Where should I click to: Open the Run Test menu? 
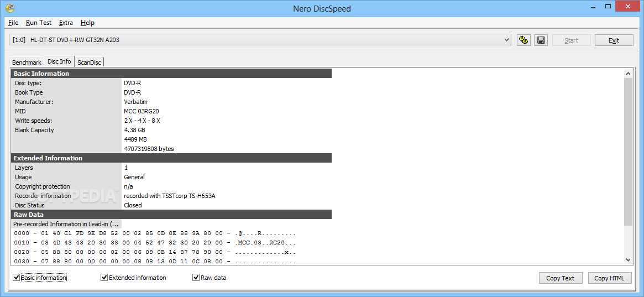pos(39,23)
